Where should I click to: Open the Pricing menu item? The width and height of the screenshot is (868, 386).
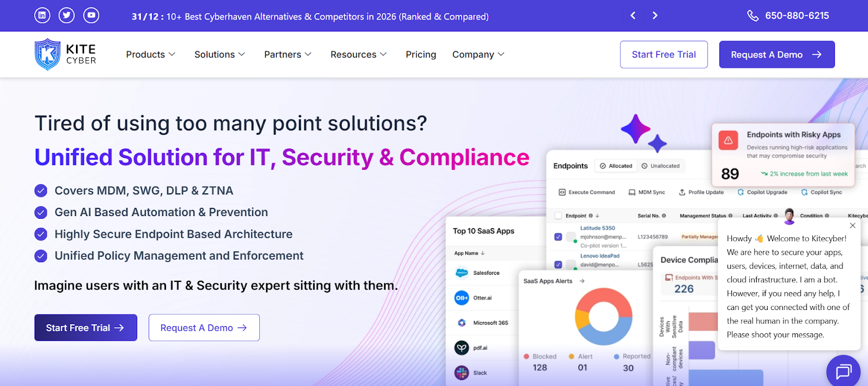[421, 54]
